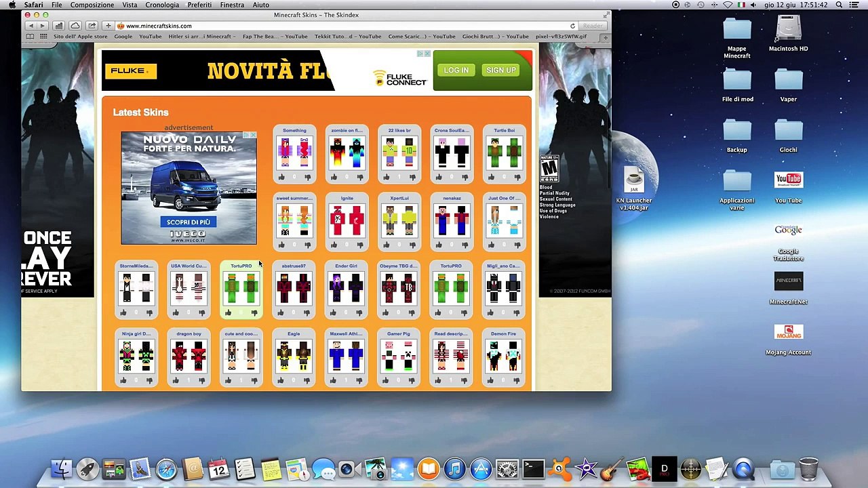Like the "XpertLui" skin
Viewport: 868px width, 488px height.
point(386,245)
